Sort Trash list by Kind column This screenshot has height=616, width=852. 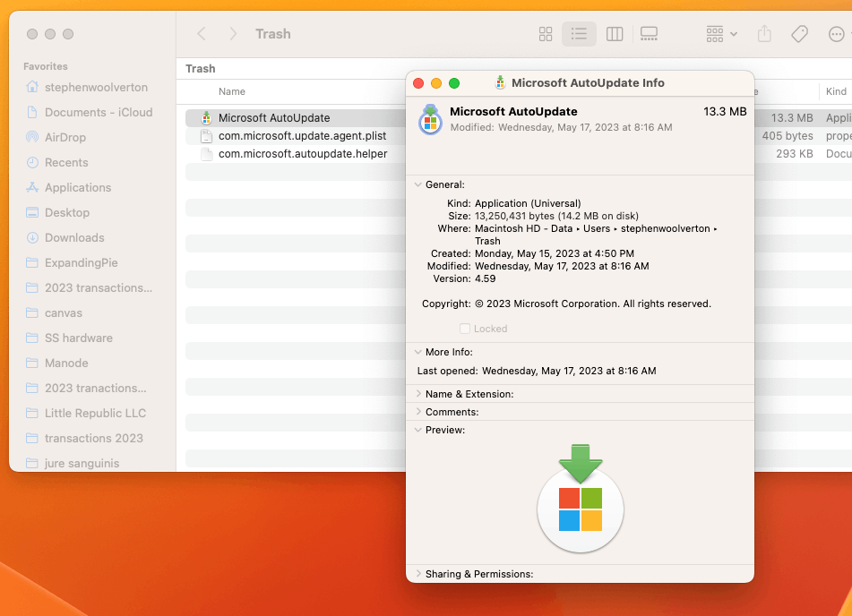[836, 91]
